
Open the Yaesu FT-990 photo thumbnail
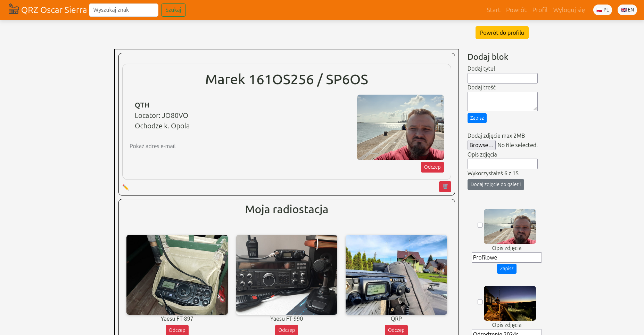click(x=287, y=275)
